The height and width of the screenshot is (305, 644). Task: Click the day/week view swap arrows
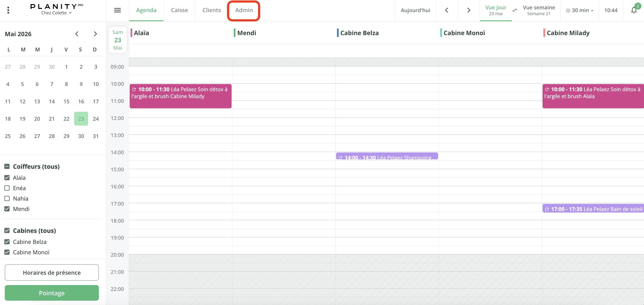515,10
